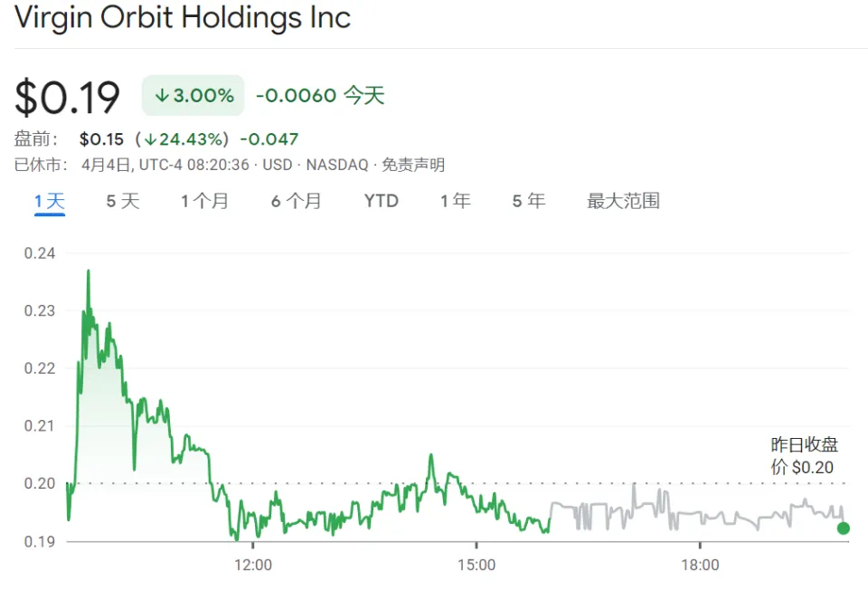Open the 6个月 range tab
Screen dimensions: 868x590
[x=297, y=201]
